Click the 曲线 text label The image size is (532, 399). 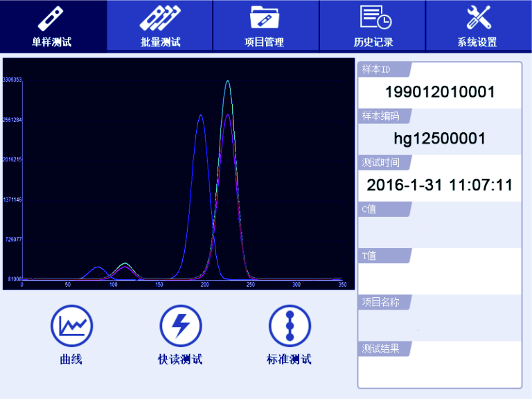[x=71, y=360]
